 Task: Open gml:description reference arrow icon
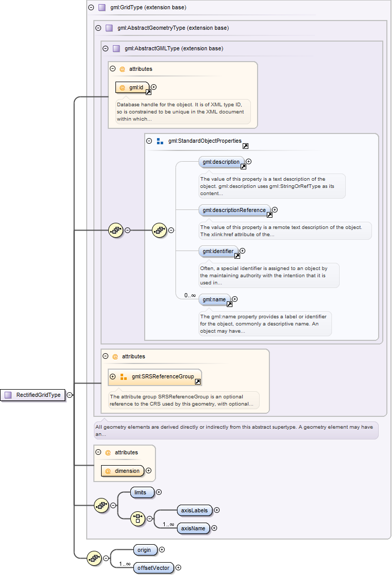243,167
